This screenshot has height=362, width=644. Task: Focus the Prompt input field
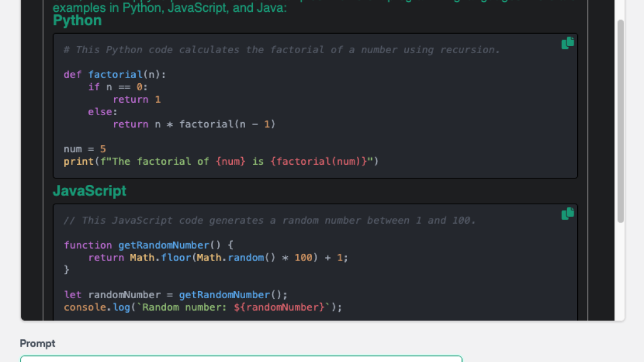coord(241,358)
